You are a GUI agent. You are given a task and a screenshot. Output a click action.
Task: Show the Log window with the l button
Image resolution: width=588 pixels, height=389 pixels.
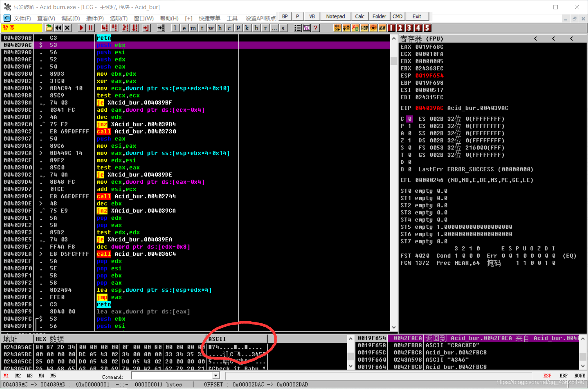pos(175,28)
